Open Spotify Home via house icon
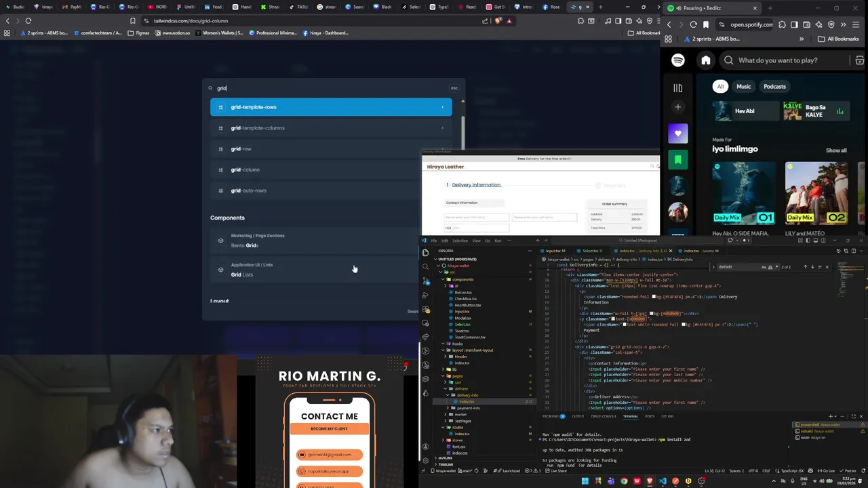This screenshot has width=868, height=488. (x=706, y=60)
